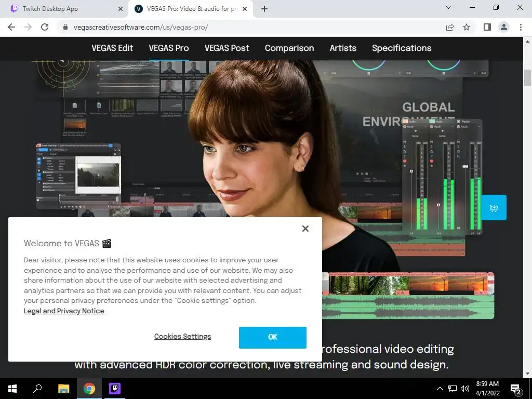Open a new browser tab
Viewport: 532px width, 399px height.
pos(264,9)
